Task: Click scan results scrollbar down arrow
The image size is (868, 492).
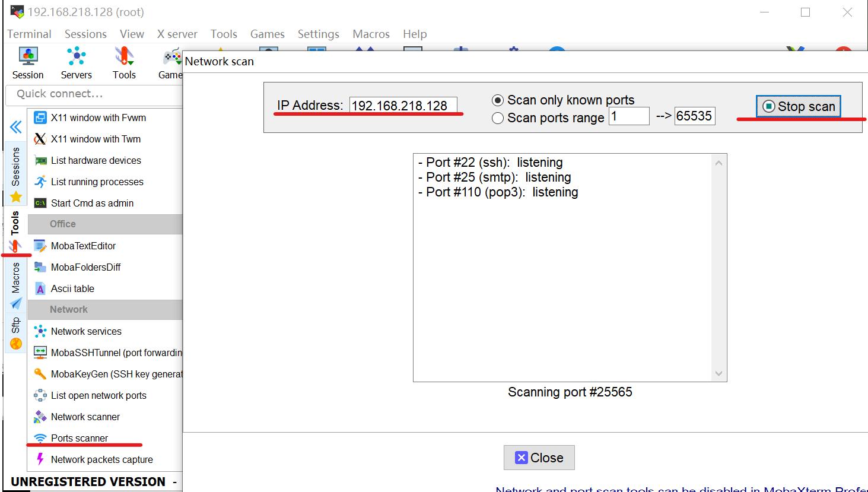Action: 718,373
